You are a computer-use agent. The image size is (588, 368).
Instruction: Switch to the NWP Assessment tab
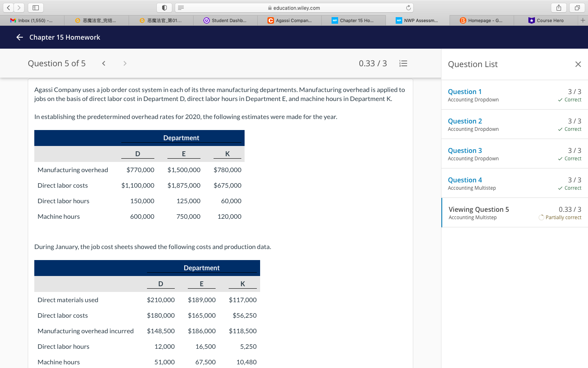417,20
